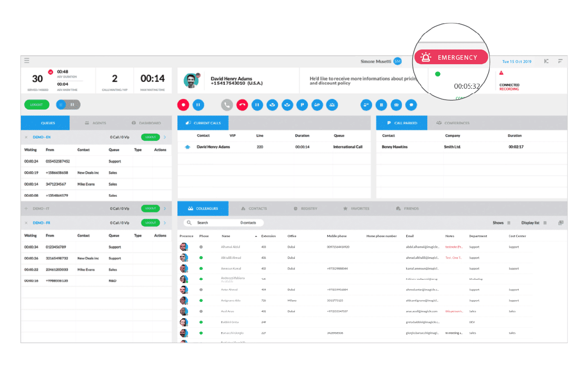Expand DEMO - EN queue chevron arrow
The image size is (588, 373).
(165, 137)
